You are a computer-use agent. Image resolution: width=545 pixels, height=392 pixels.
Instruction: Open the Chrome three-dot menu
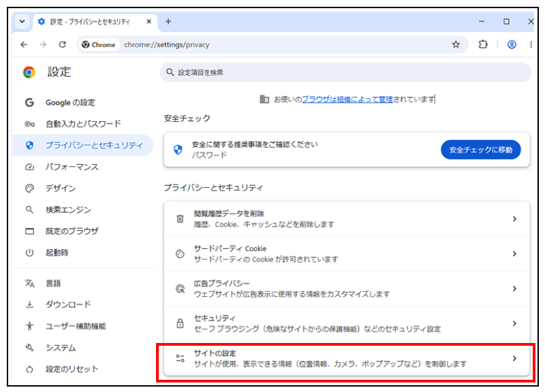[531, 44]
